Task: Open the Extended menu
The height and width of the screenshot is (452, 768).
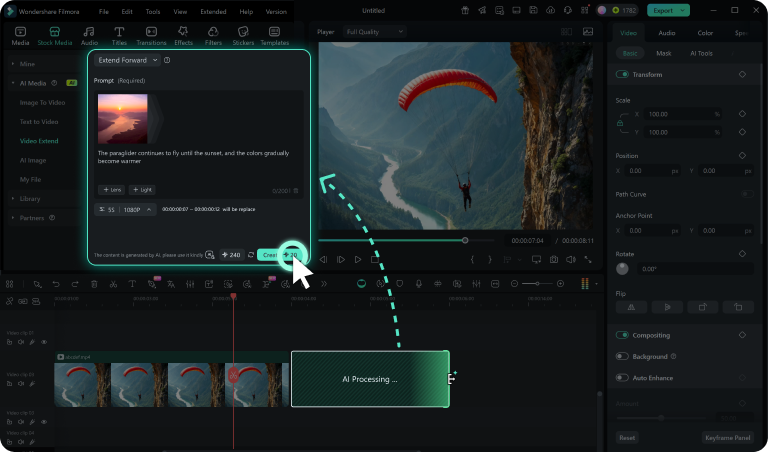Action: (213, 11)
